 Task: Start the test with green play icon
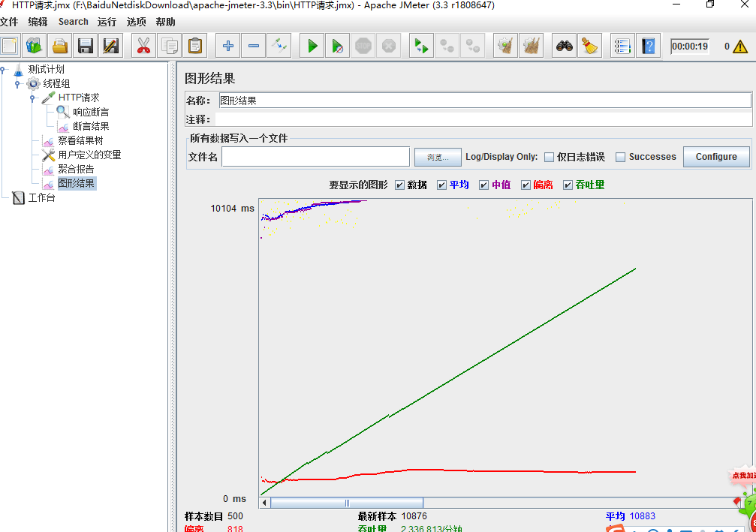click(x=312, y=47)
